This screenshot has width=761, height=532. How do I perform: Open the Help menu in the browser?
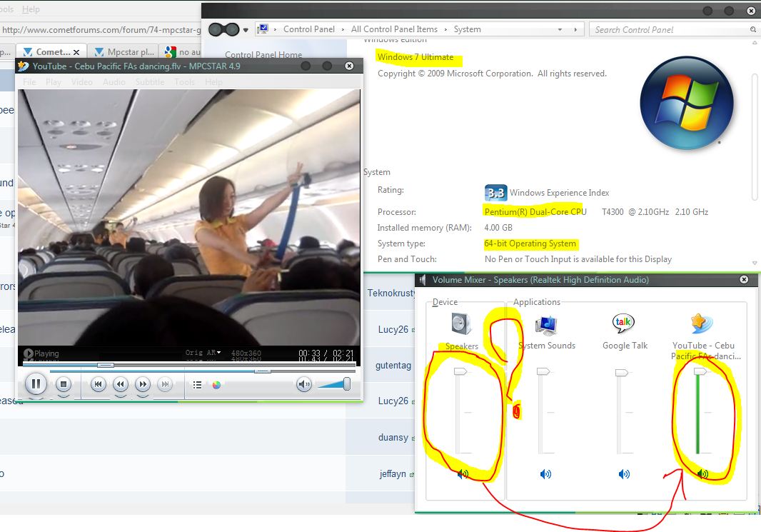(31, 9)
